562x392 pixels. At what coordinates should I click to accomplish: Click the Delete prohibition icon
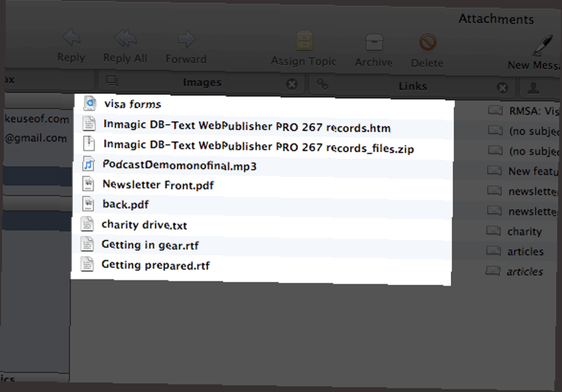pyautogui.click(x=428, y=42)
